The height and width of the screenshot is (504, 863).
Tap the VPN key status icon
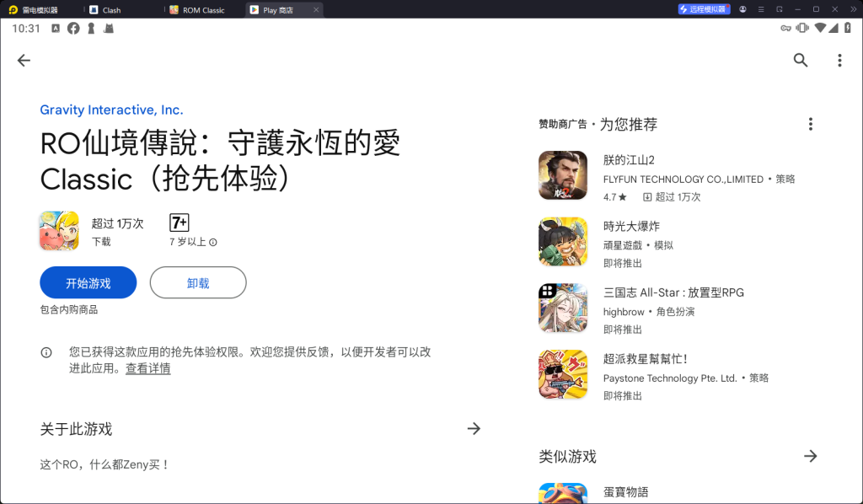786,28
